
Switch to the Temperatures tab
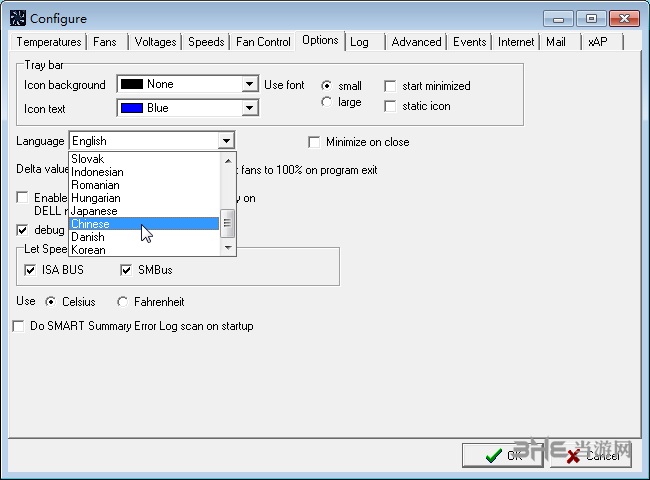click(x=49, y=42)
